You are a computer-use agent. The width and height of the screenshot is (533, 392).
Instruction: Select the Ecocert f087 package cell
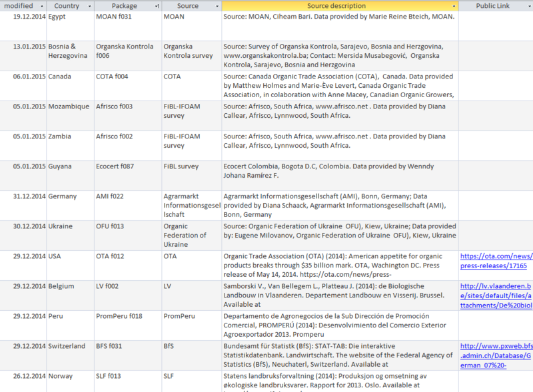[128, 176]
